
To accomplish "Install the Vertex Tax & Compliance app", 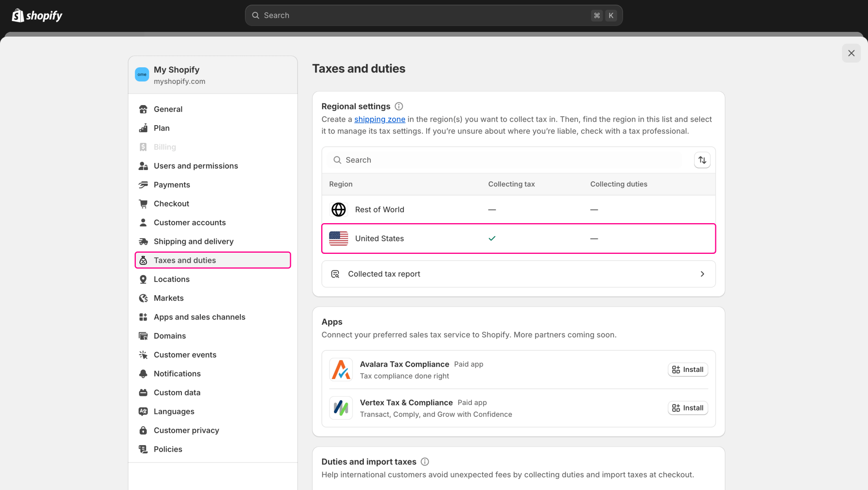I will 688,408.
